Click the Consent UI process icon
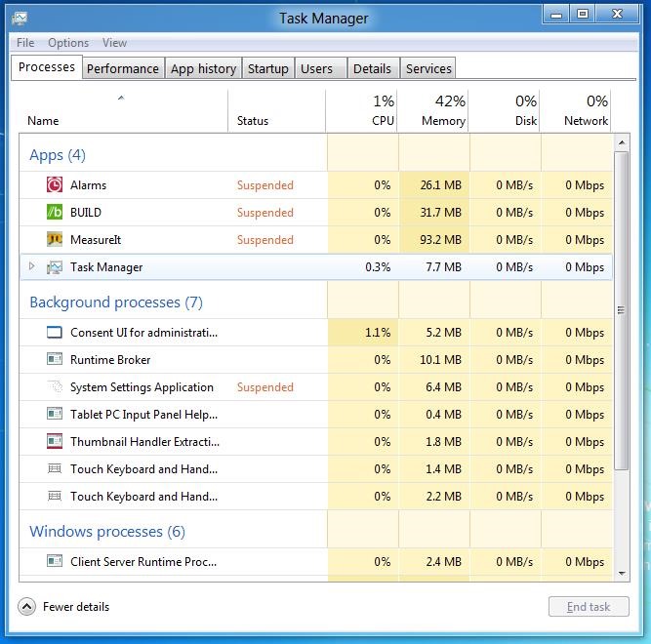The image size is (651, 644). 55,333
